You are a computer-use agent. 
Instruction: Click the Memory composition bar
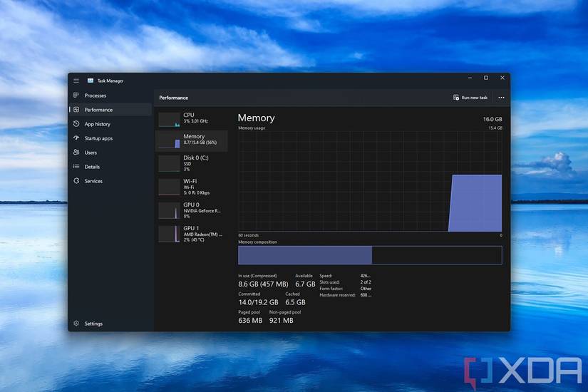[370, 255]
